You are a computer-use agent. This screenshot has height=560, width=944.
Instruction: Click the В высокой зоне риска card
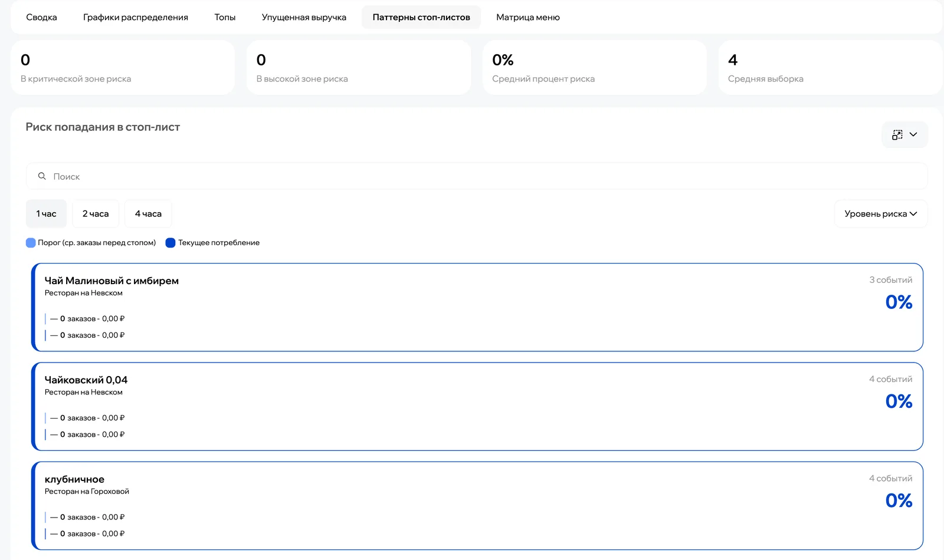[x=359, y=67]
